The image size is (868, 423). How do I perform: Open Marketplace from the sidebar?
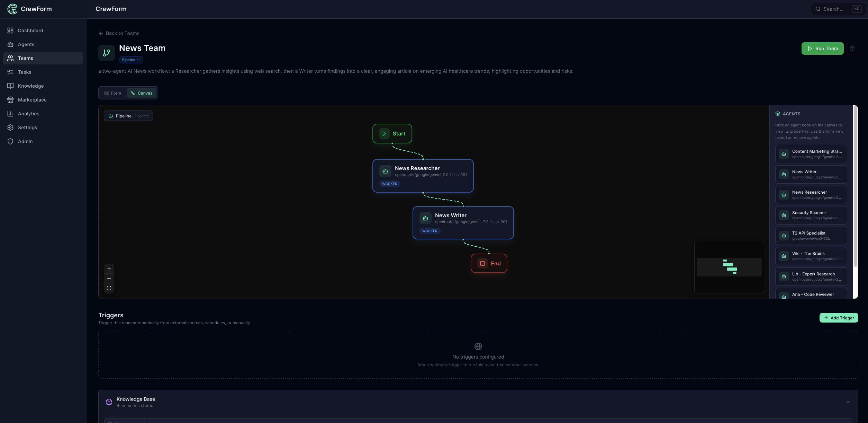(x=32, y=100)
